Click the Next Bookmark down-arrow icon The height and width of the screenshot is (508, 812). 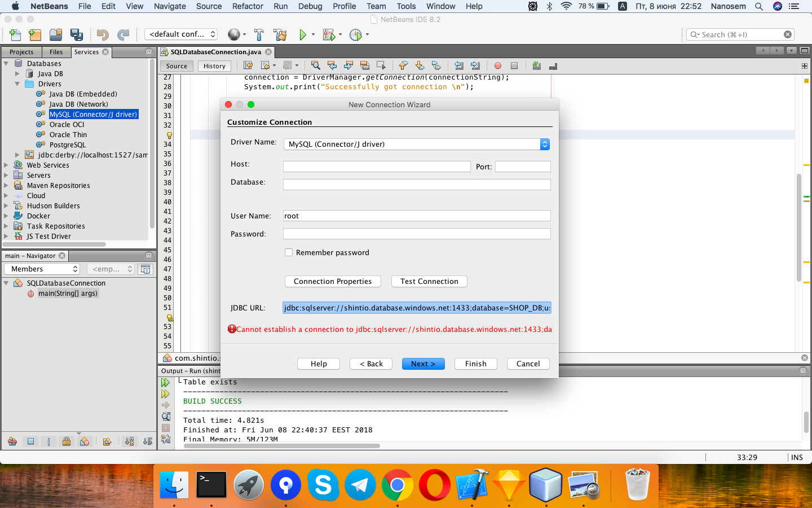pos(420,65)
